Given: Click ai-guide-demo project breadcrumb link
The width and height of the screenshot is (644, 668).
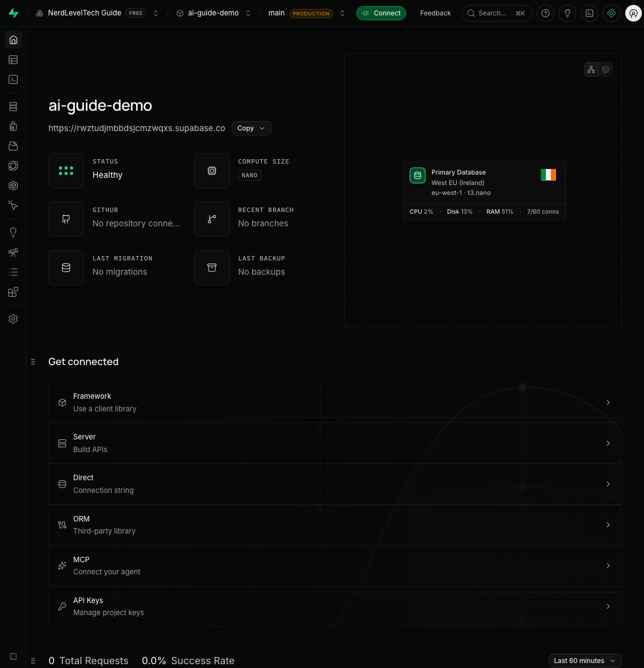Looking at the screenshot, I should tap(213, 13).
